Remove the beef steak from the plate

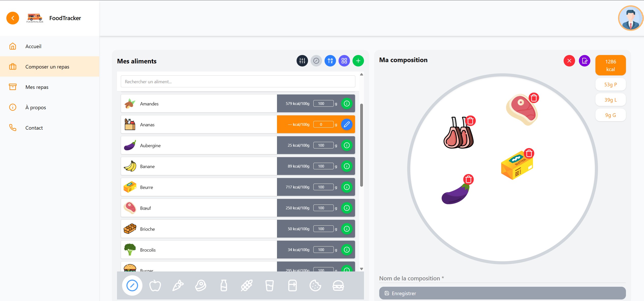coord(534,98)
